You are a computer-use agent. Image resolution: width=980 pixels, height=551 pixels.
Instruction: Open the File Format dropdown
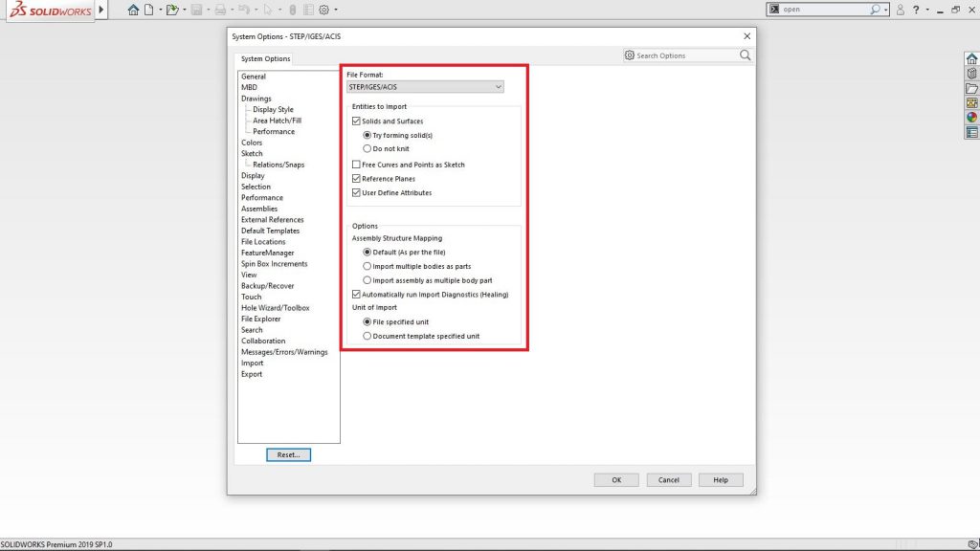tap(425, 87)
